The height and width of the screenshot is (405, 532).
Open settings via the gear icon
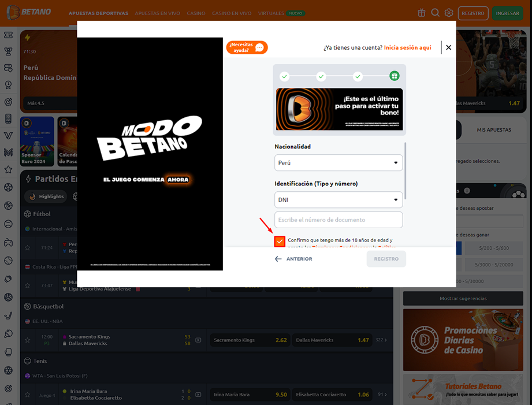449,13
